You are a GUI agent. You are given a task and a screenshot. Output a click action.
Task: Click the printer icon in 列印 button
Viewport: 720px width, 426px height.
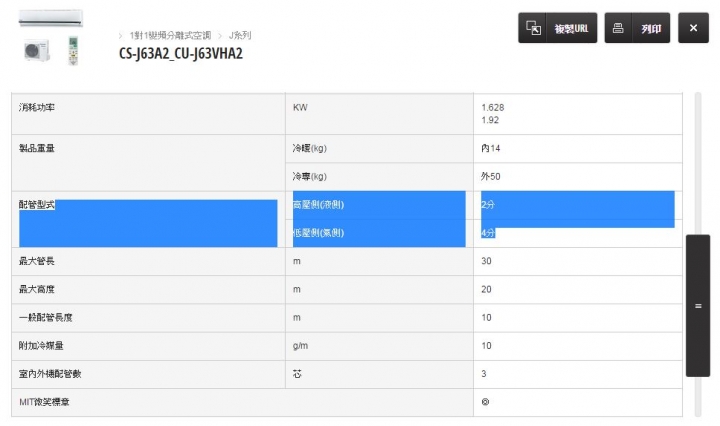619,28
